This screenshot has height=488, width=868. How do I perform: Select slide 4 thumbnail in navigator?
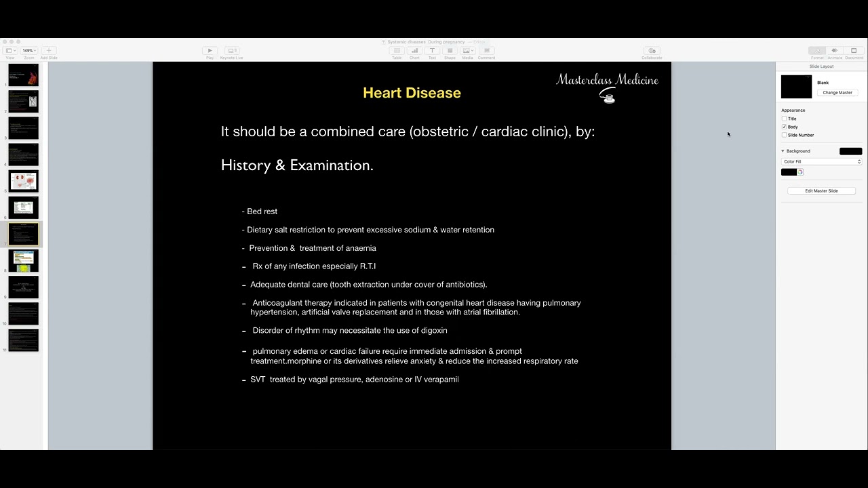(x=24, y=154)
